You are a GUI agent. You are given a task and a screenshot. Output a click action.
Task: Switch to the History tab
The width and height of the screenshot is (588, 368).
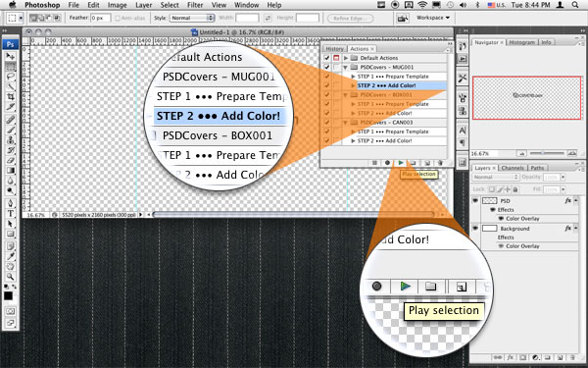334,49
